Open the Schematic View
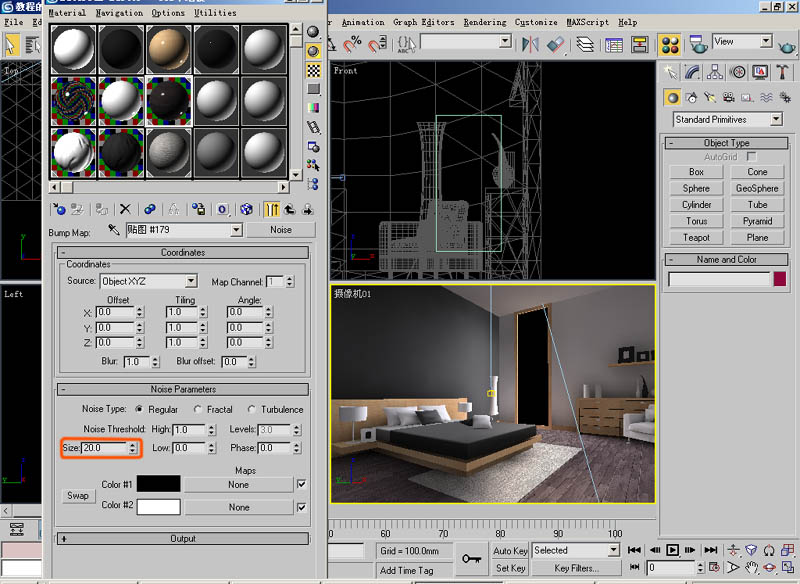This screenshot has width=800, height=584. pos(639,45)
